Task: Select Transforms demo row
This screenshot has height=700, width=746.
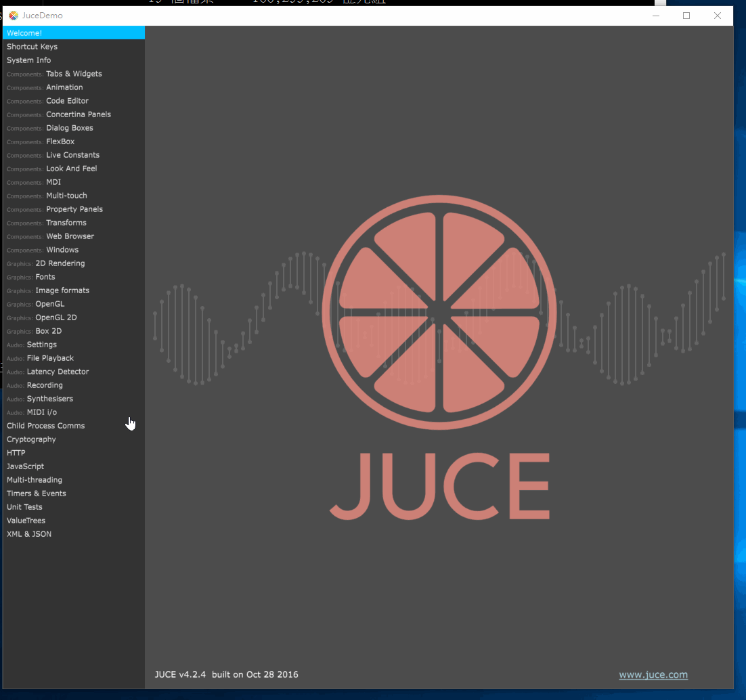Action: pyautogui.click(x=74, y=223)
